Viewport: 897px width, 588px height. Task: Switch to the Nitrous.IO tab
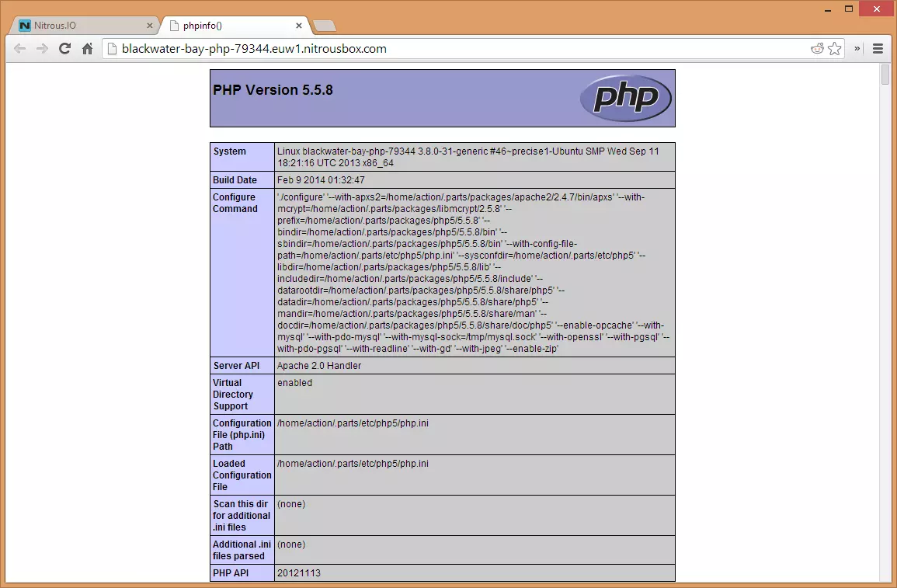(x=84, y=25)
